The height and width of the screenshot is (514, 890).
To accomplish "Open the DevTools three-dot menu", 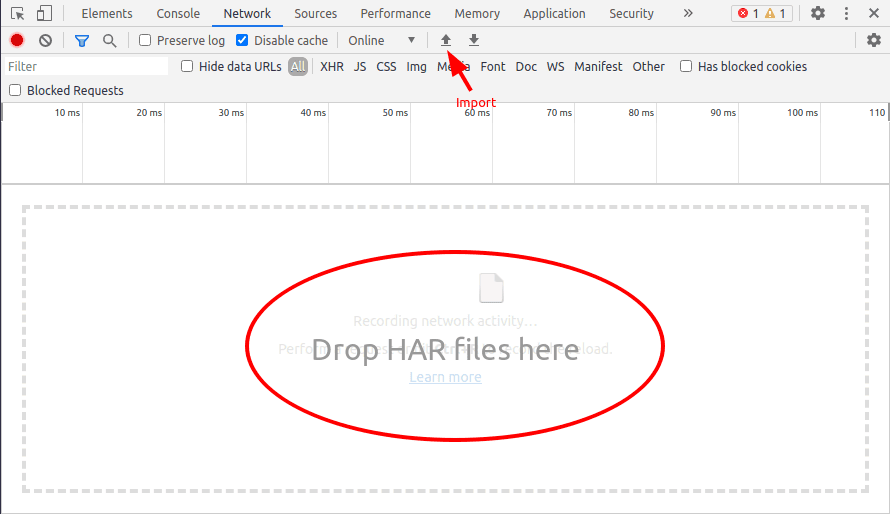I will point(846,14).
